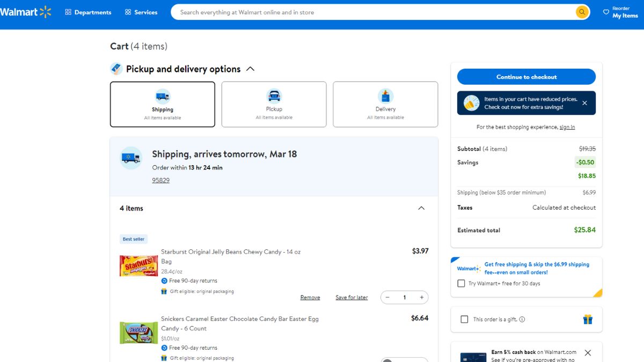Open the Services menu

pos(141,12)
